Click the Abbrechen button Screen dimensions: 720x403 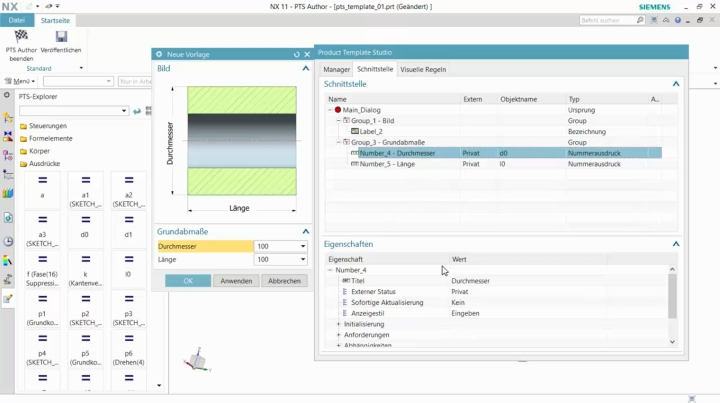point(284,281)
